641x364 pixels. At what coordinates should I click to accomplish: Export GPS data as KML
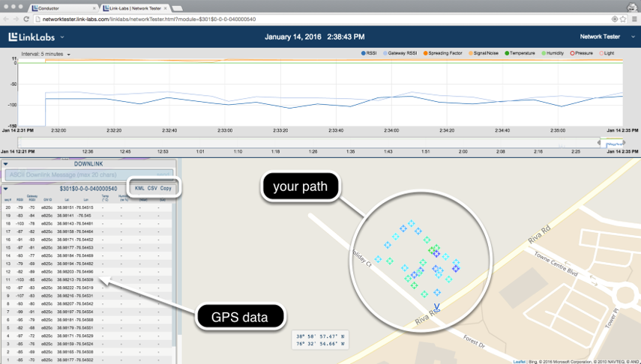click(x=139, y=189)
